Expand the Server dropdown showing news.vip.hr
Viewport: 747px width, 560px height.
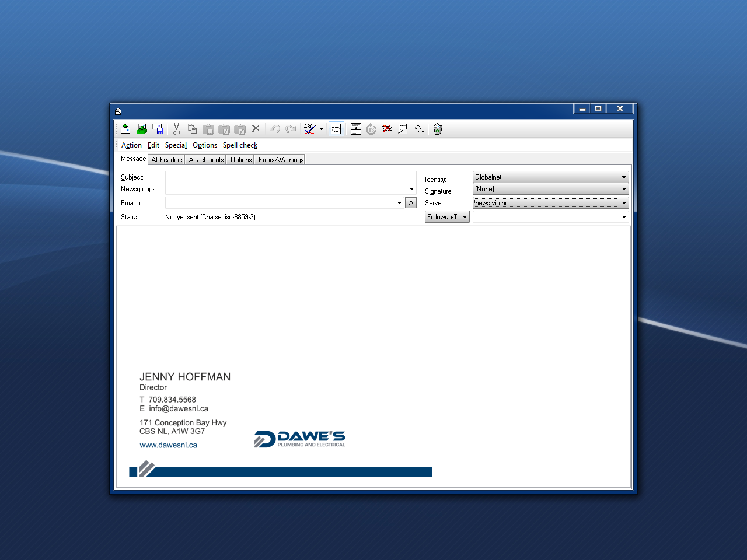pos(624,203)
